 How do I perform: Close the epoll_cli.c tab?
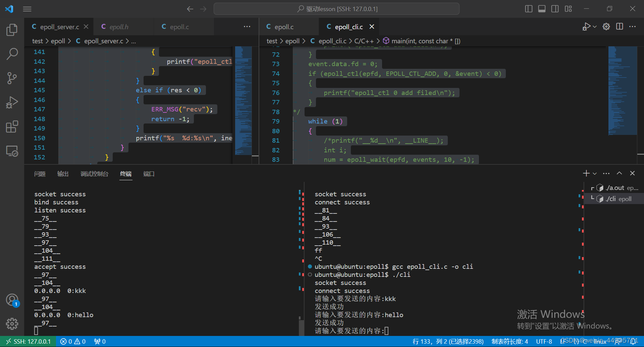(x=372, y=27)
